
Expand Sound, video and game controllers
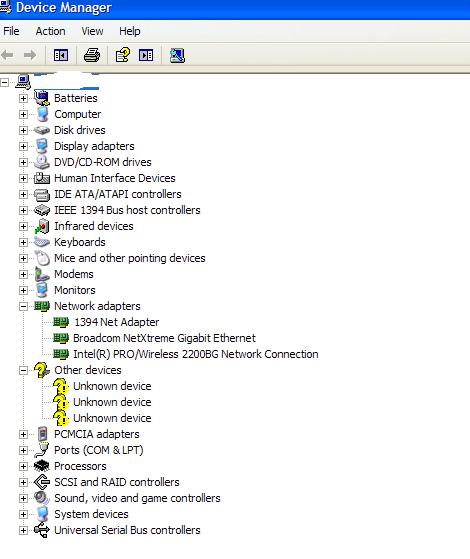(x=23, y=498)
